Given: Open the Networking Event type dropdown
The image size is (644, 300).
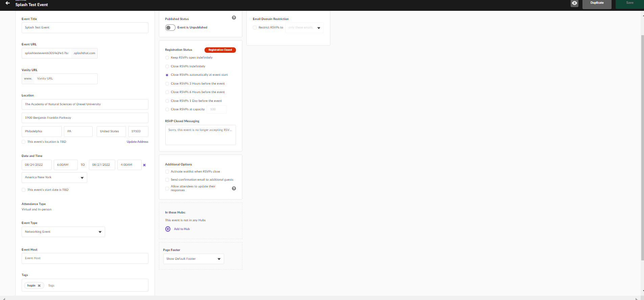Looking at the screenshot, I should [x=63, y=232].
